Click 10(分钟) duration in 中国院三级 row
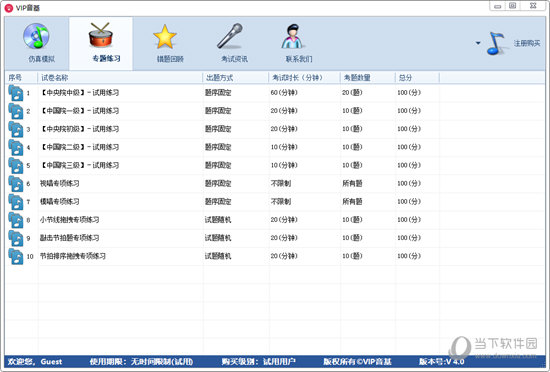This screenshot has height=372, width=550. tap(284, 165)
